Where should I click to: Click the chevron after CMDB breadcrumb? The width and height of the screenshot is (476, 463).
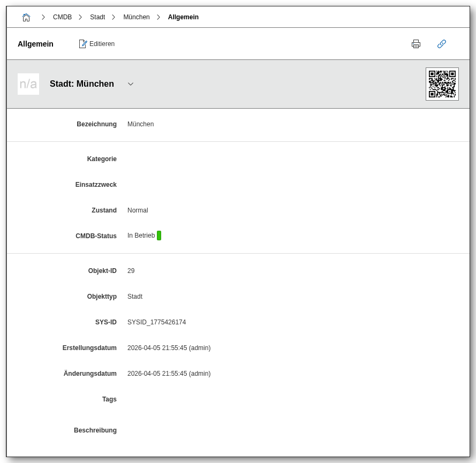pyautogui.click(x=80, y=17)
